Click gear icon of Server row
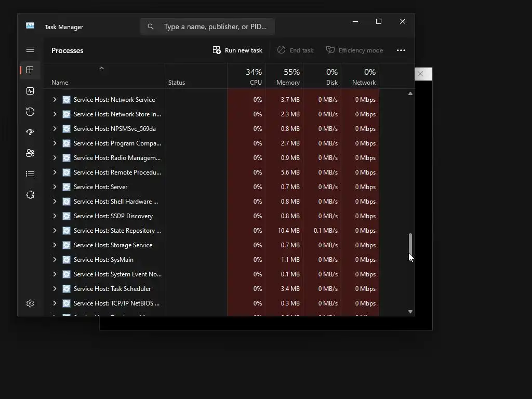532x399 pixels. tap(66, 187)
